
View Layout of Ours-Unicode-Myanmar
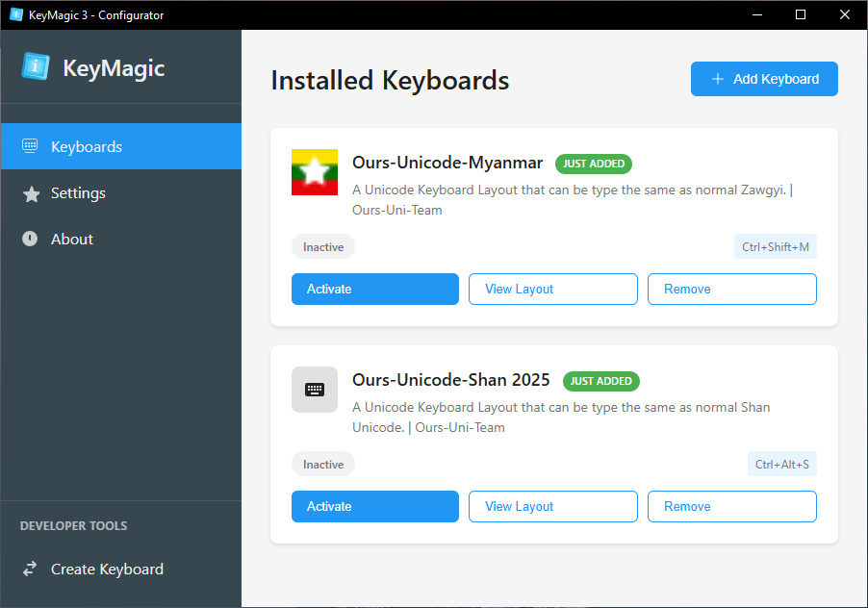(553, 289)
